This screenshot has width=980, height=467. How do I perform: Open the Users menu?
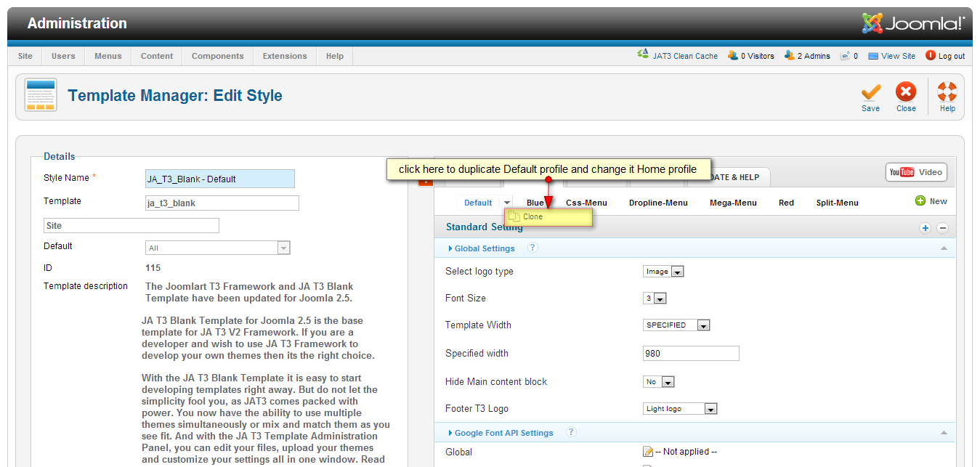(63, 56)
